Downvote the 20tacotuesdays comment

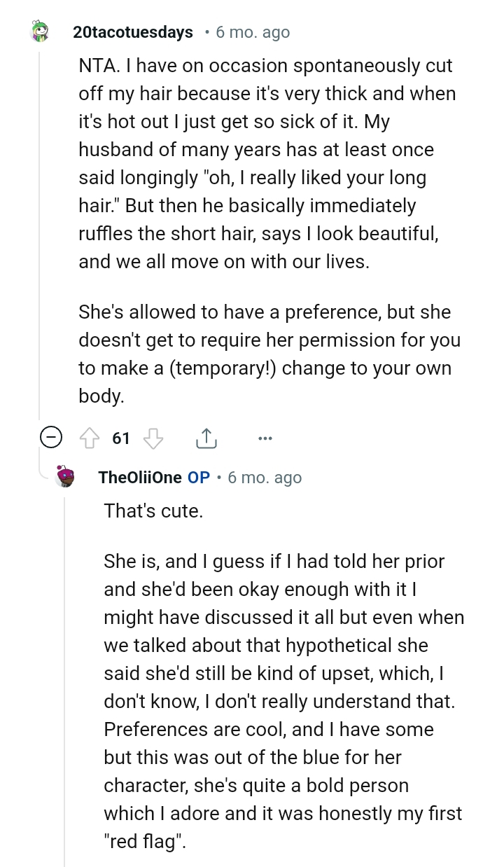[153, 438]
